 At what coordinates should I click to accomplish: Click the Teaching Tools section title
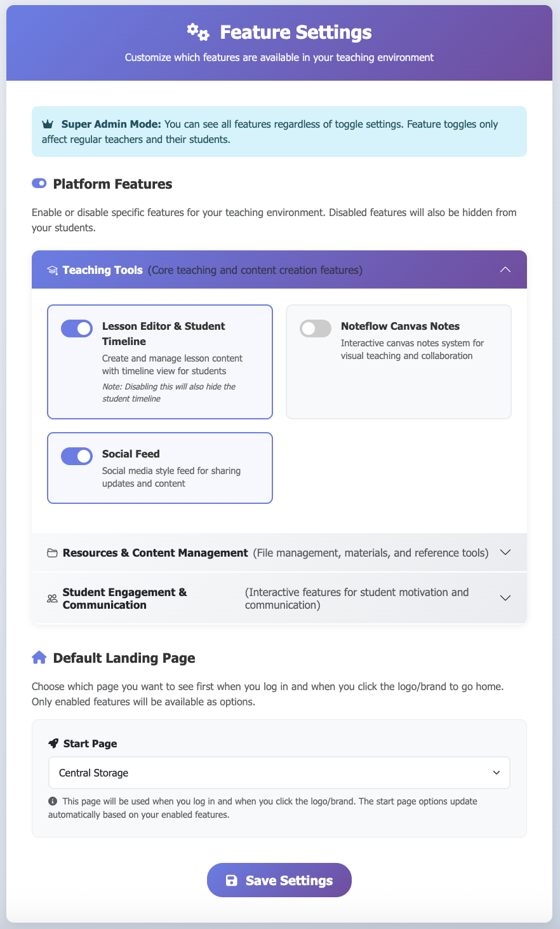[103, 270]
